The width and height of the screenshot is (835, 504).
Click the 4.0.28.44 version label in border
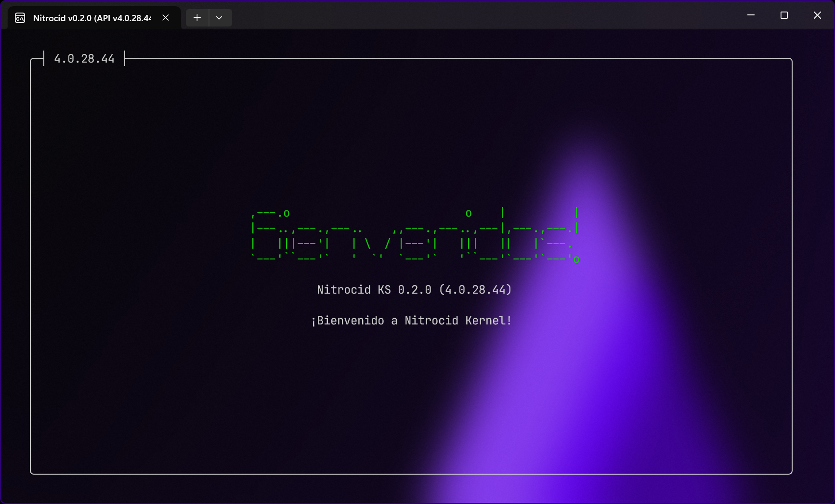pyautogui.click(x=84, y=59)
